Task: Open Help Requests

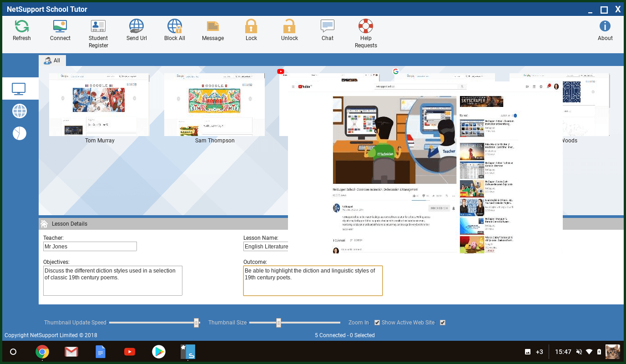Action: click(x=366, y=26)
